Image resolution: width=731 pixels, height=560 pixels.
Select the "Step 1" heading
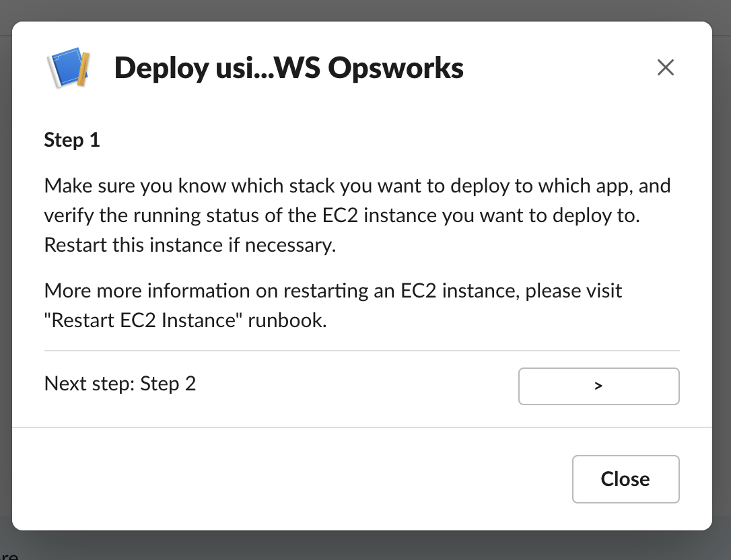pyautogui.click(x=72, y=140)
